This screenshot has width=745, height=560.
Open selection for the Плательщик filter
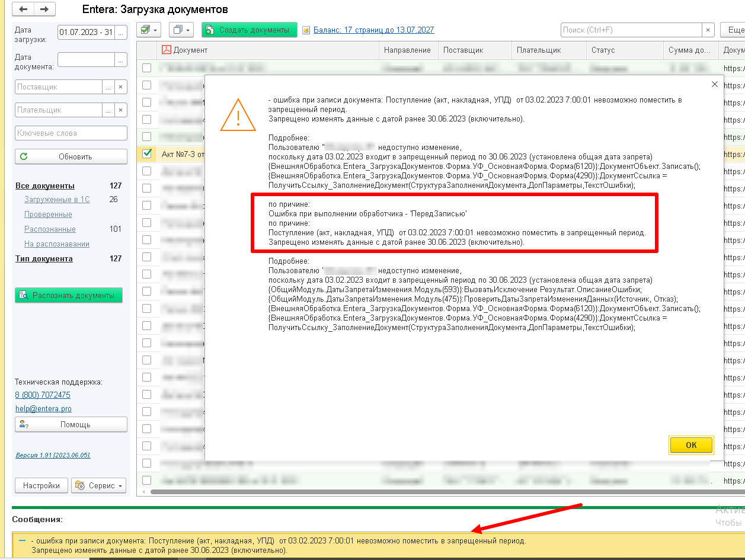(x=108, y=110)
